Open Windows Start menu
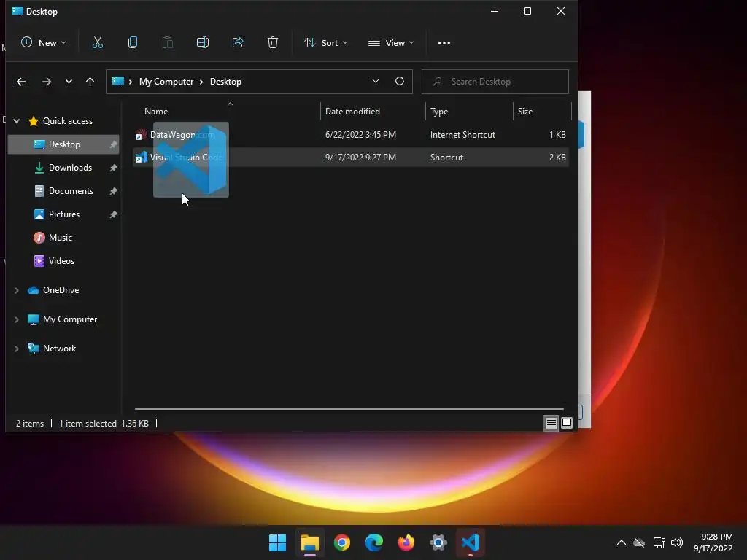Screen dimensions: 747x560 277,542
